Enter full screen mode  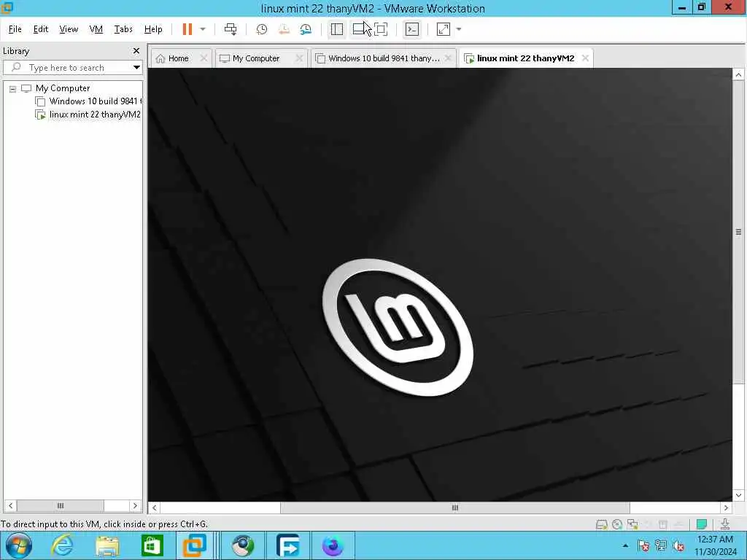381,29
